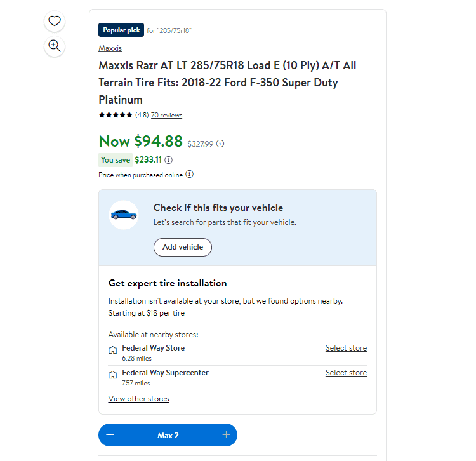Image resolution: width=476 pixels, height=461 pixels.
Task: Click the Popular pick badge
Action: point(121,30)
